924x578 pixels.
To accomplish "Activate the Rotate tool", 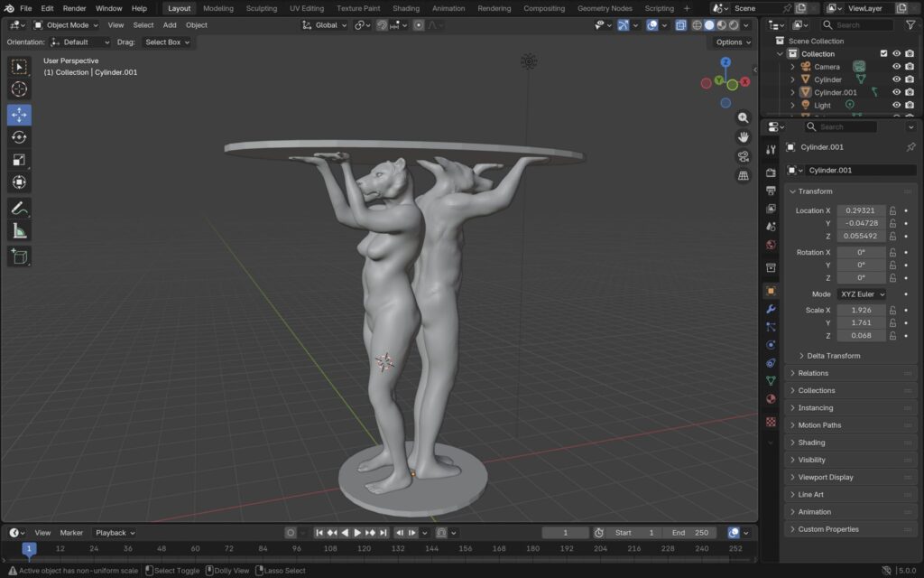I will 19,136.
